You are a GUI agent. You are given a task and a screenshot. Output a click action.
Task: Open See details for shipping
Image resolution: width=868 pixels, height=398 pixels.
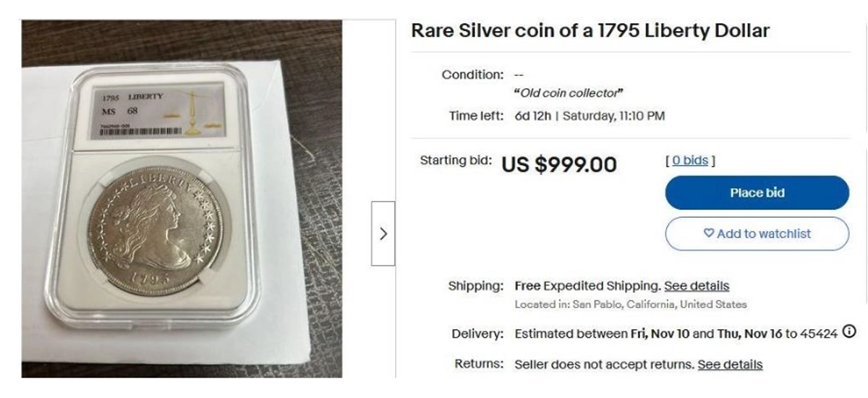pos(697,286)
